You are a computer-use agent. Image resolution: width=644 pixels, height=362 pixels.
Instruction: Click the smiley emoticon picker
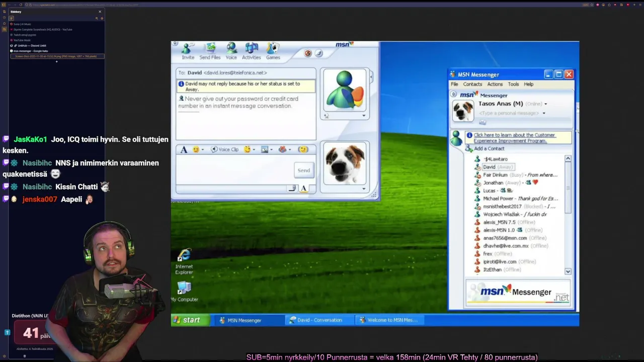coord(196,149)
